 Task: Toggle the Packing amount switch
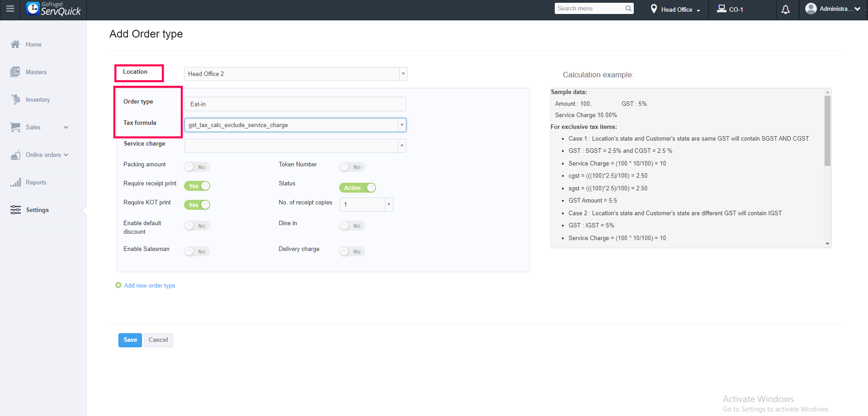[x=197, y=167]
